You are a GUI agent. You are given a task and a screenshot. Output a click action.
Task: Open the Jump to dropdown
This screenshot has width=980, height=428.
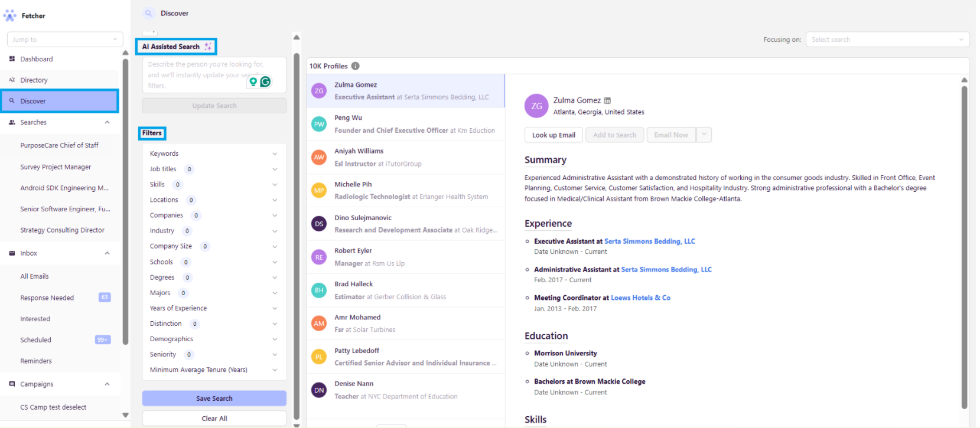point(65,40)
